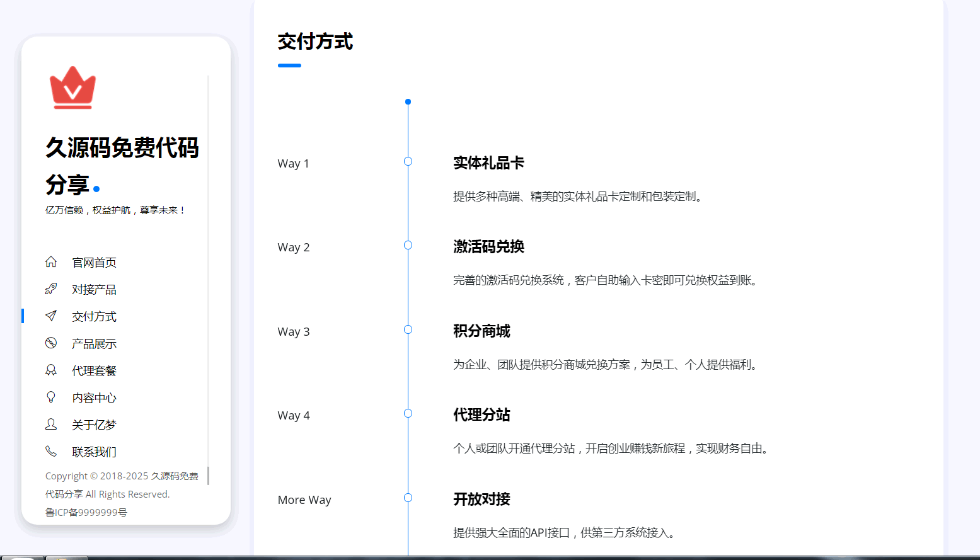The height and width of the screenshot is (560, 980).
Task: Click the More Way timeline circle marker
Action: tap(408, 498)
